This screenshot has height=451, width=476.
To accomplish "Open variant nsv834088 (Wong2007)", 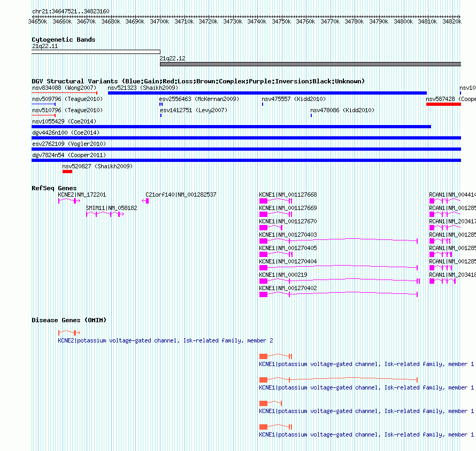I will pyautogui.click(x=64, y=88).
